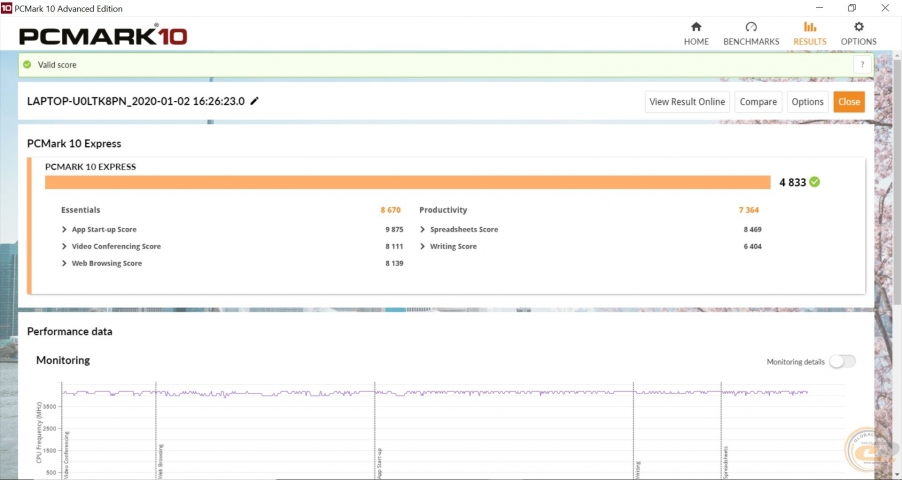This screenshot has width=902, height=480.
Task: Click the Essentials heading
Action: pos(81,210)
